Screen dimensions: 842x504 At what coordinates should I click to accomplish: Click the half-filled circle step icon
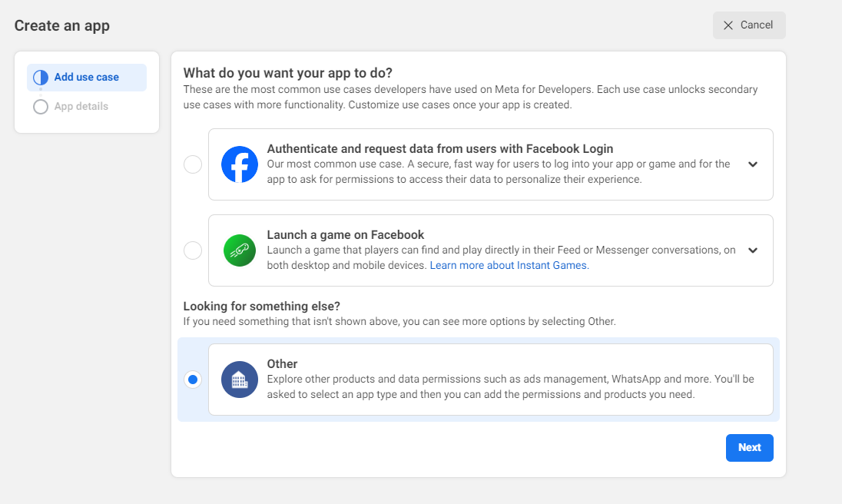41,78
